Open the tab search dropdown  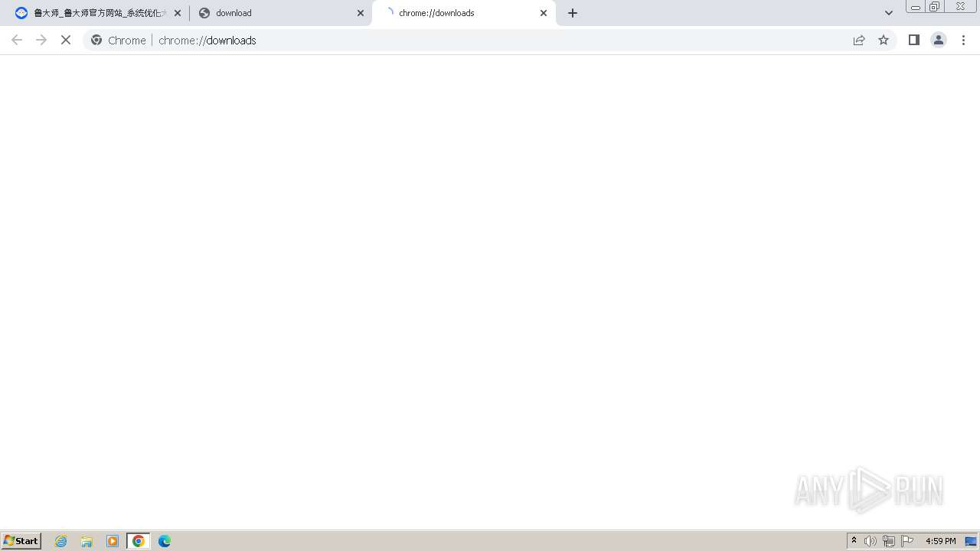[889, 13]
